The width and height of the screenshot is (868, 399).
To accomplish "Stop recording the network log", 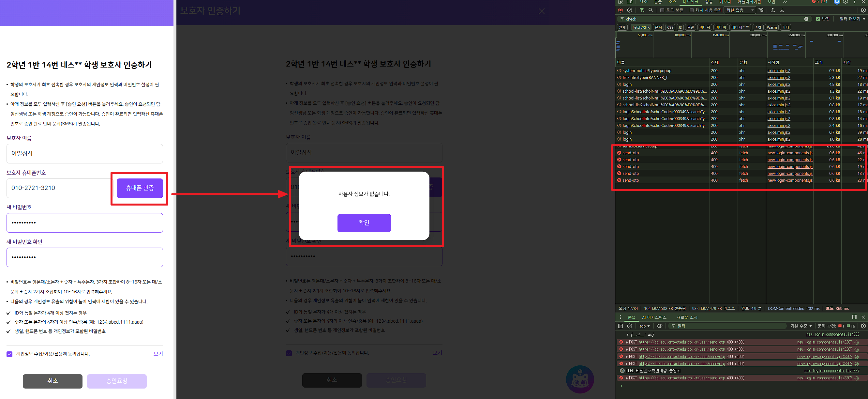I will (620, 10).
